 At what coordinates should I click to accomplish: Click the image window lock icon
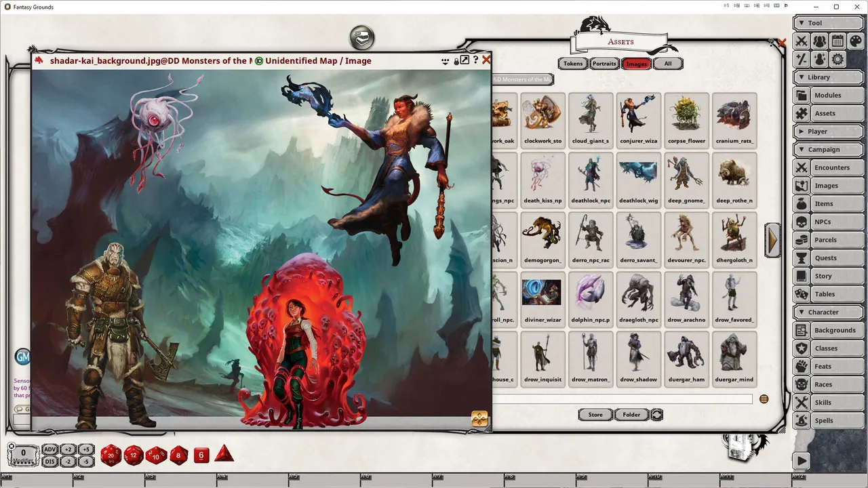point(456,61)
